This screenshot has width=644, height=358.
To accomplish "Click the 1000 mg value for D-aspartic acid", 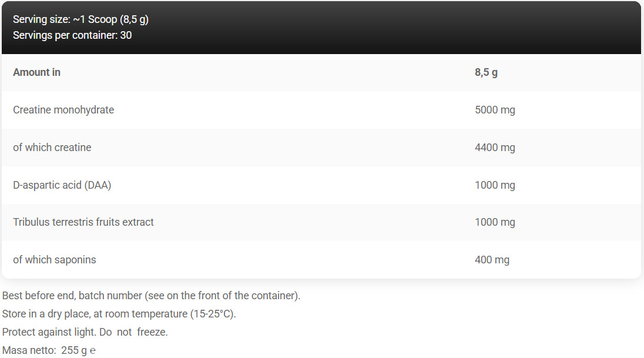I will (x=495, y=185).
